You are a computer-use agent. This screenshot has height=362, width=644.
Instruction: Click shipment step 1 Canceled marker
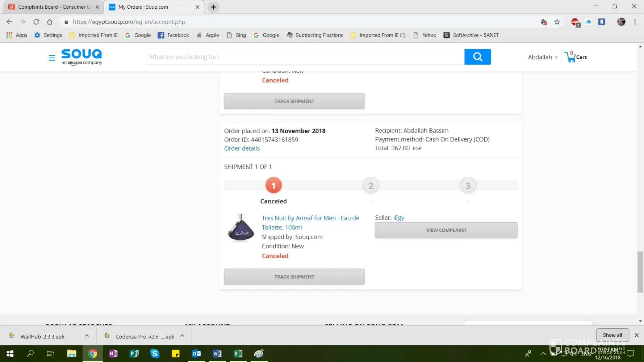273,186
